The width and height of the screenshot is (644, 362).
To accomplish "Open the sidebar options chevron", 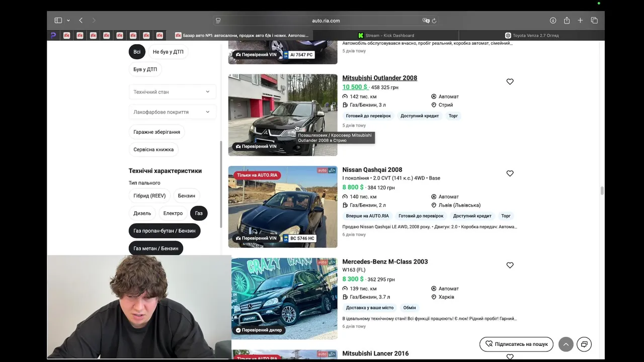I will tap(68, 21).
